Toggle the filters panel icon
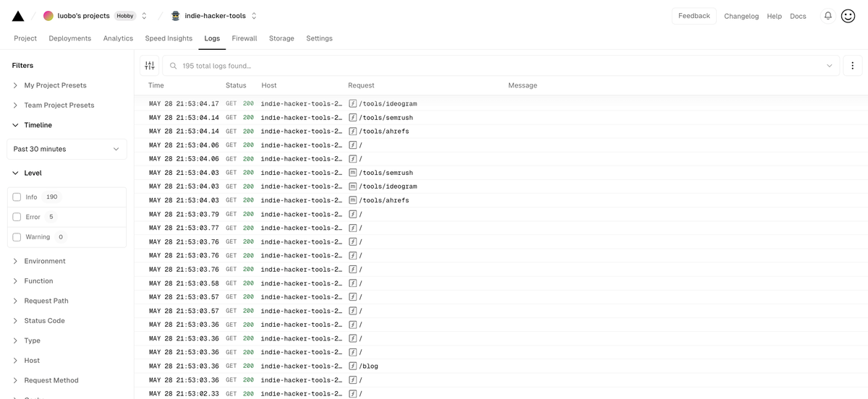The width and height of the screenshot is (868, 399). 150,66
